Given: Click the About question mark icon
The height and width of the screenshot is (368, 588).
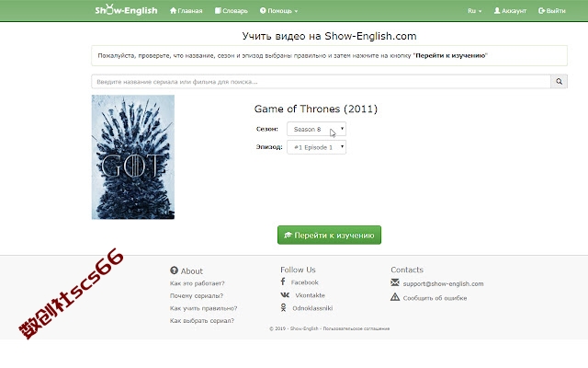Looking at the screenshot, I should coord(174,270).
